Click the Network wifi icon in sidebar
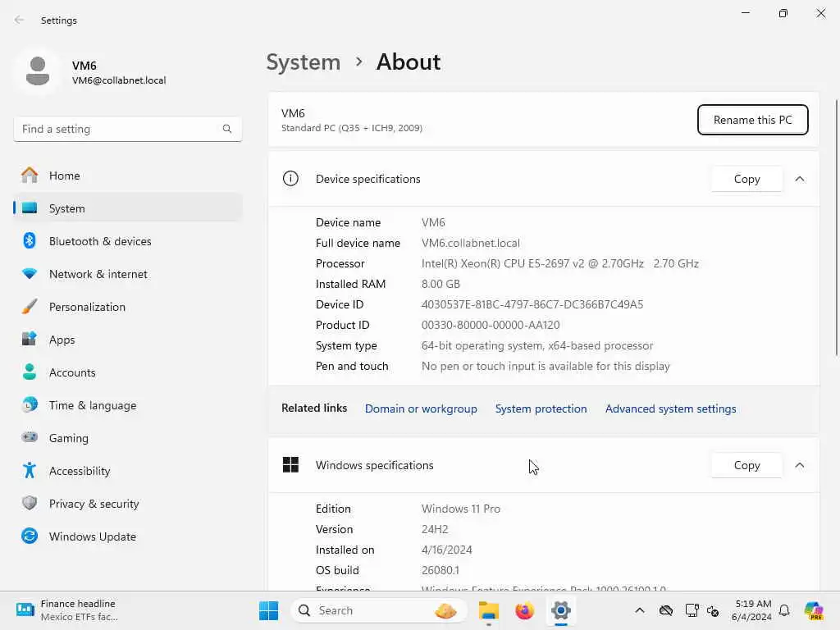Screen dimensions: 840x630 [x=30, y=273]
